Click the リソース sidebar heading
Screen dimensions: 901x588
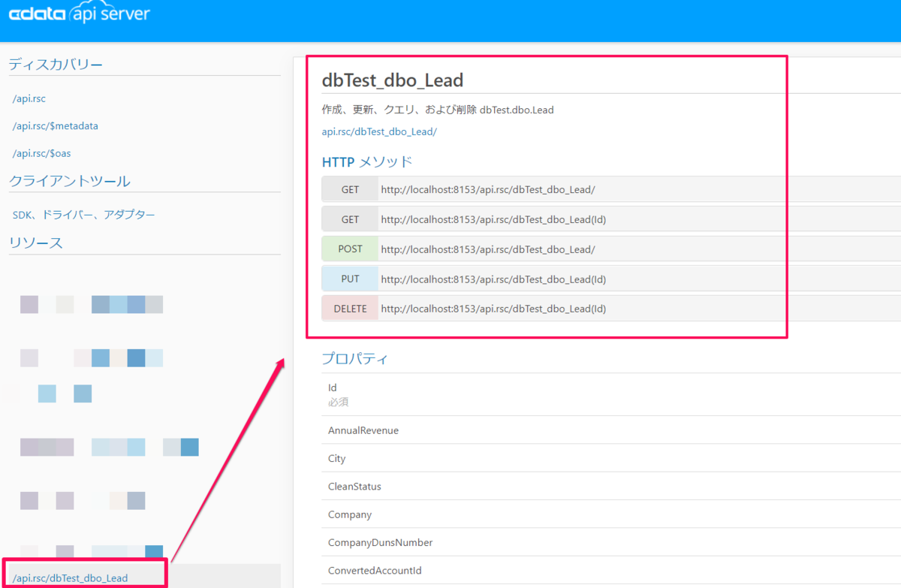coord(36,243)
